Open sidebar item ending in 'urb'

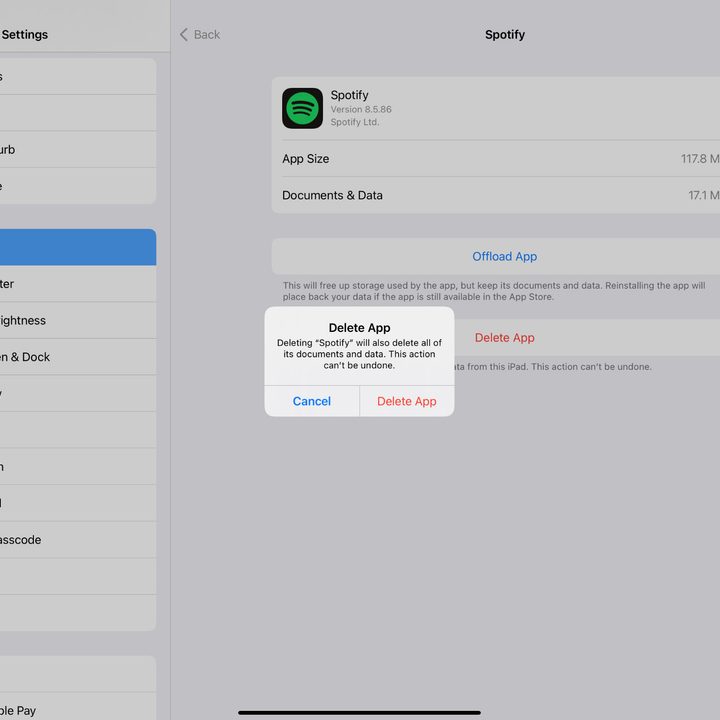(78, 150)
